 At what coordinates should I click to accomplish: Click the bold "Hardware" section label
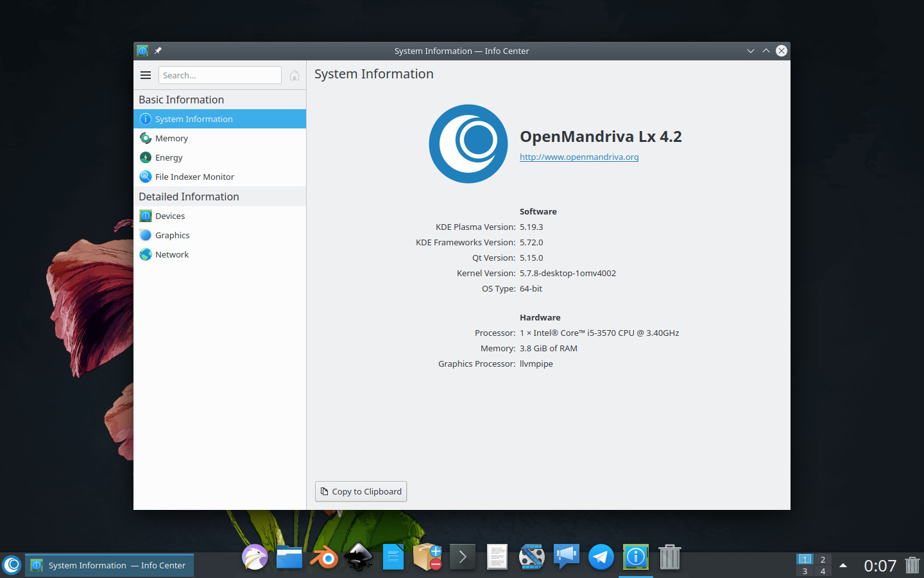click(540, 317)
